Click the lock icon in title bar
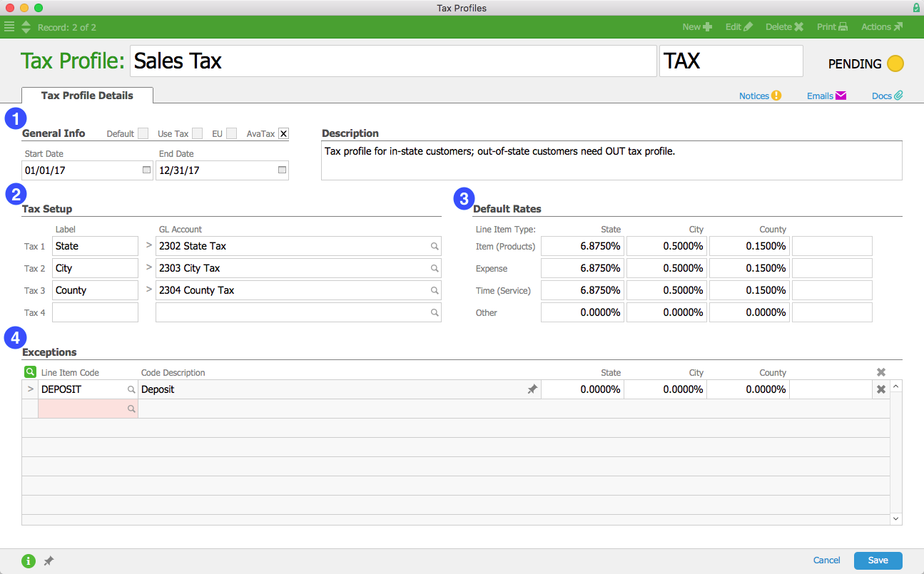The image size is (924, 574). click(x=916, y=8)
